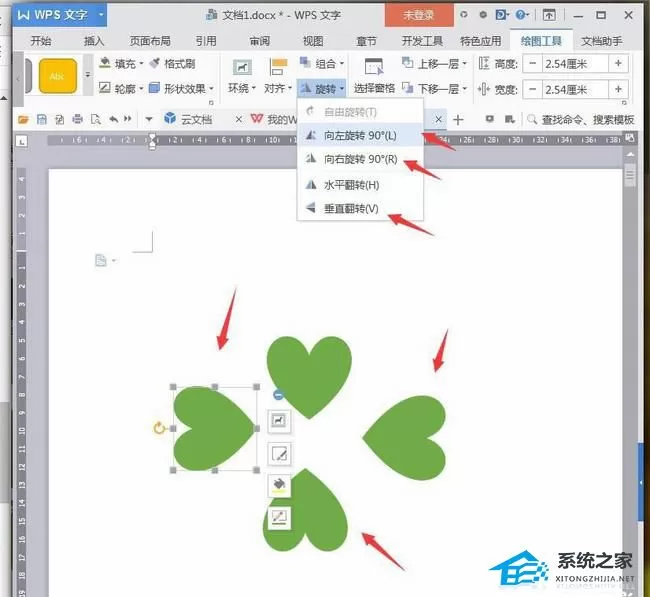Select Rotate Left 90° (向左旋转) menu item
The height and width of the screenshot is (597, 650).
click(360, 135)
